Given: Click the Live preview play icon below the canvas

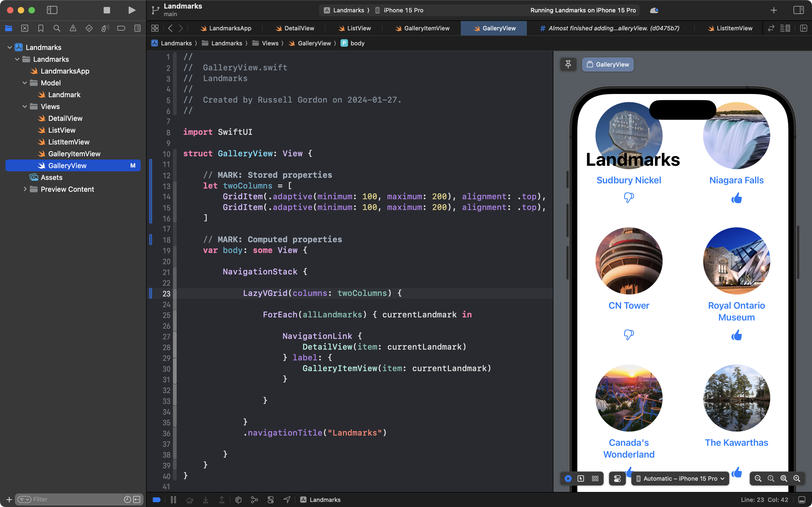Looking at the screenshot, I should [568, 479].
